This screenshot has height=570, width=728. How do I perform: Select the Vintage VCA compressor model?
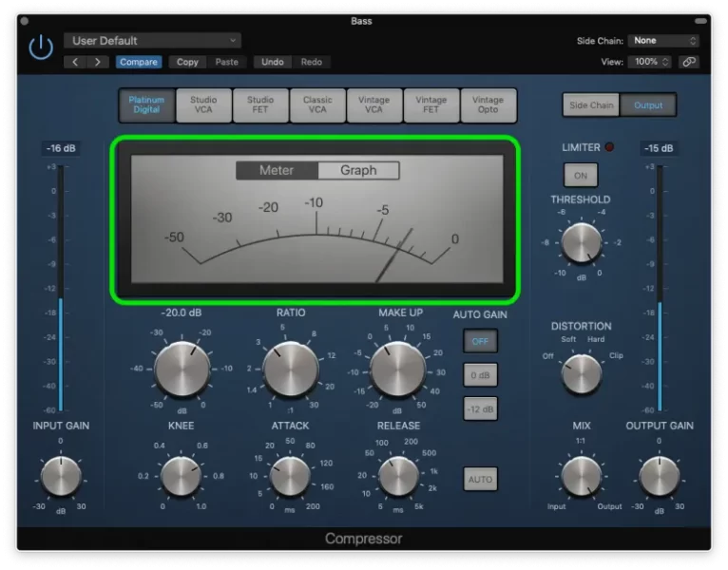click(x=374, y=104)
